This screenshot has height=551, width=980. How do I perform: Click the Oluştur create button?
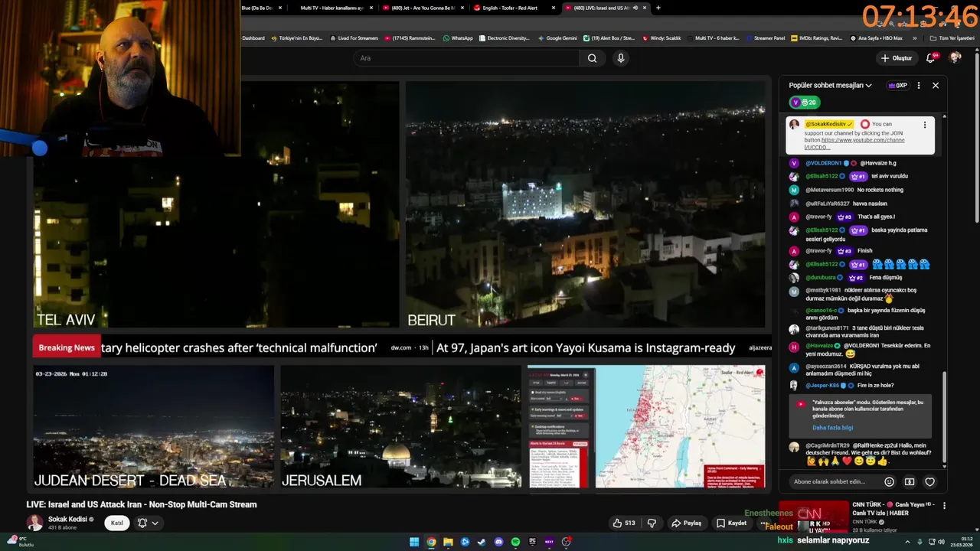point(896,58)
